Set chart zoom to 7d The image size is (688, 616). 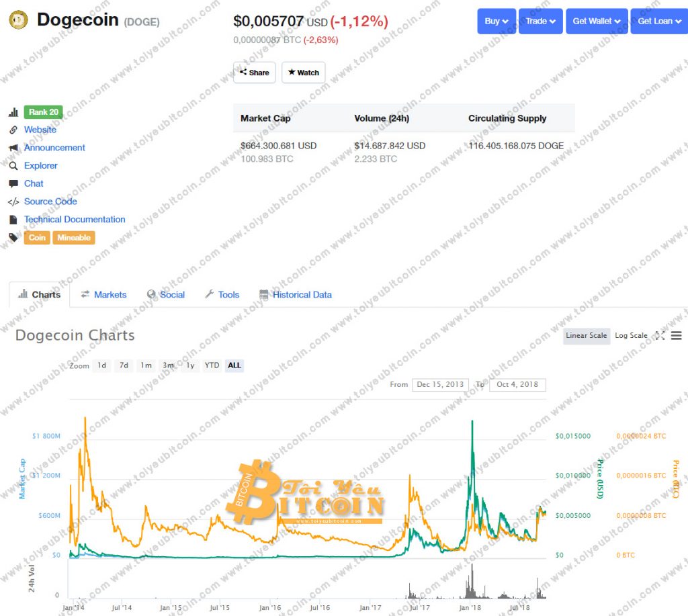pyautogui.click(x=124, y=365)
